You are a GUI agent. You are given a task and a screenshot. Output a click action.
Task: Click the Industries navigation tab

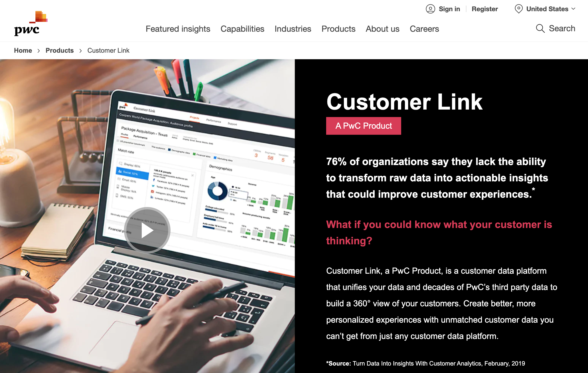293,28
